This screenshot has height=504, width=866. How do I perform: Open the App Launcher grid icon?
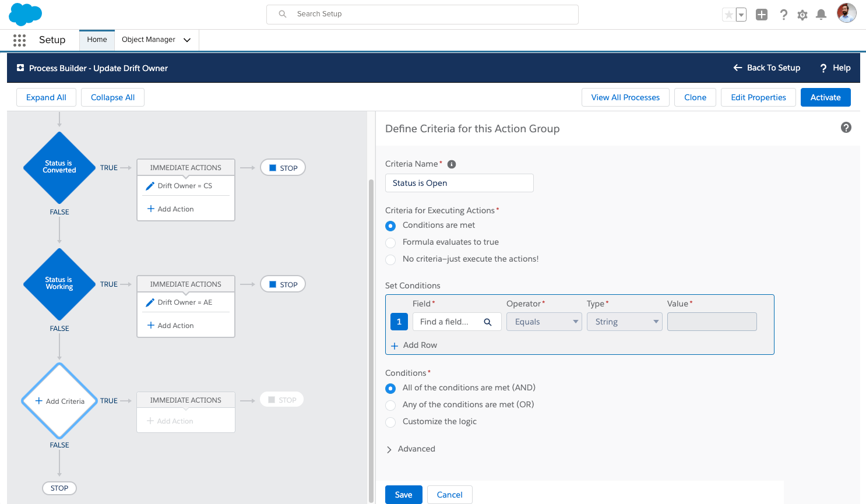[x=19, y=40]
